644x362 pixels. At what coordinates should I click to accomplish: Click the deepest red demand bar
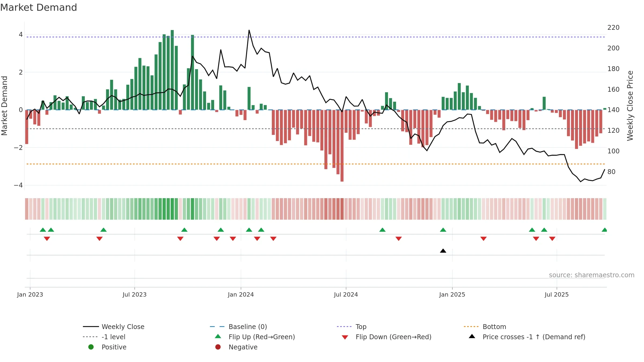[x=342, y=146]
